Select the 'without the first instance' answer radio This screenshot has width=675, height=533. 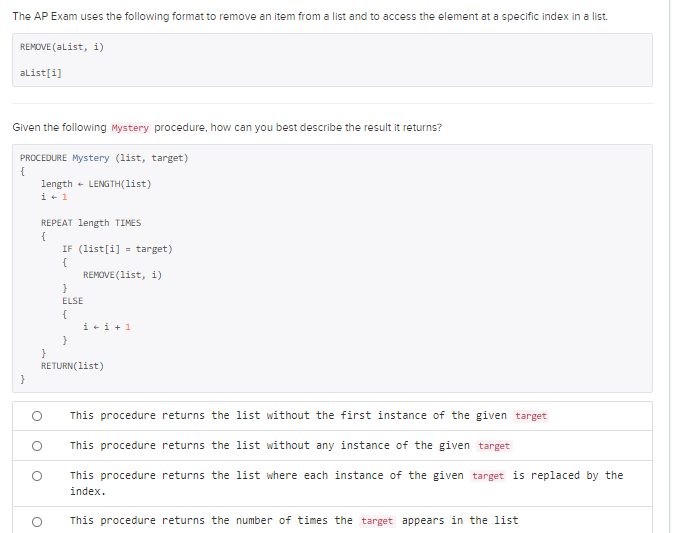click(x=37, y=416)
